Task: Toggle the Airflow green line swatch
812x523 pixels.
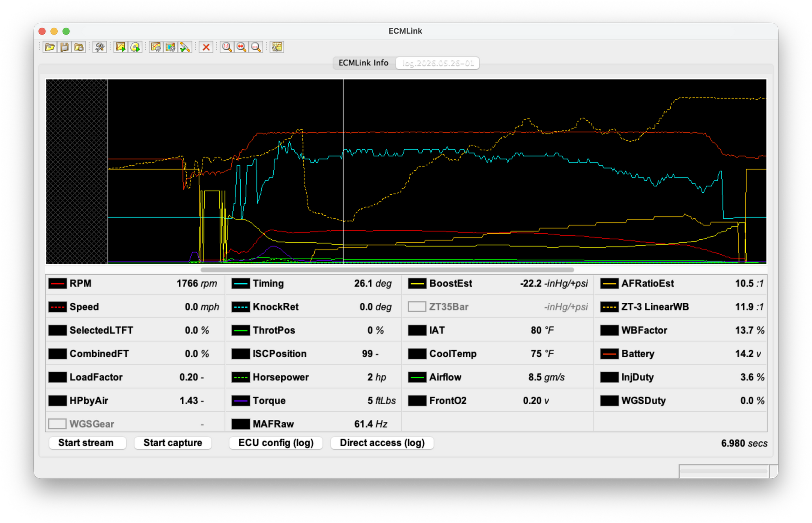Action: 417,377
